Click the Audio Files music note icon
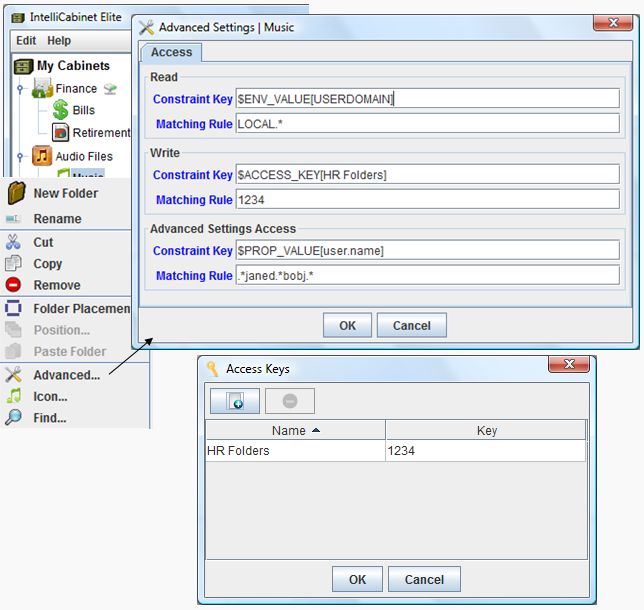Image resolution: width=644 pixels, height=610 pixels. click(42, 156)
